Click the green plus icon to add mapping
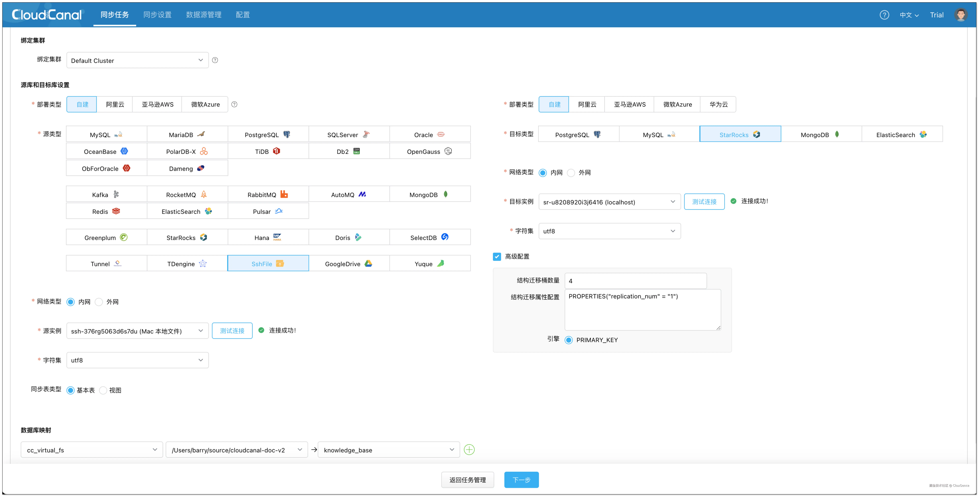Viewport: 980px width, 498px height. [x=469, y=450]
